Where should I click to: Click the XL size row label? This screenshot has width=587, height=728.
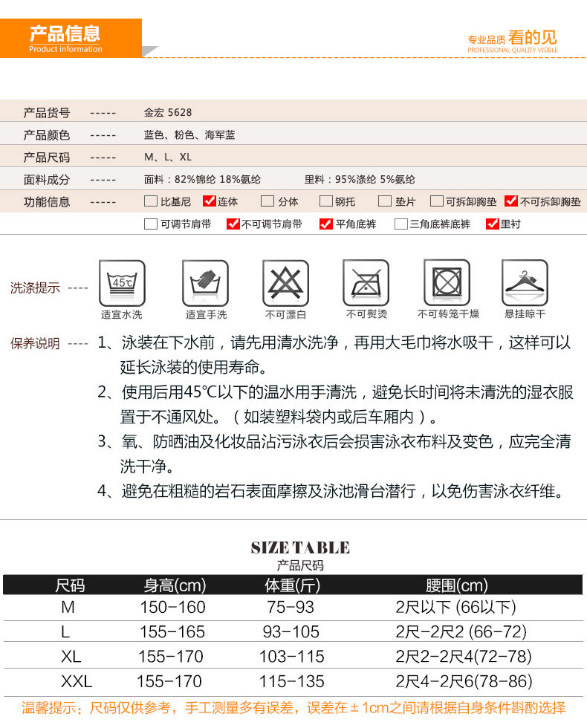coord(71,657)
